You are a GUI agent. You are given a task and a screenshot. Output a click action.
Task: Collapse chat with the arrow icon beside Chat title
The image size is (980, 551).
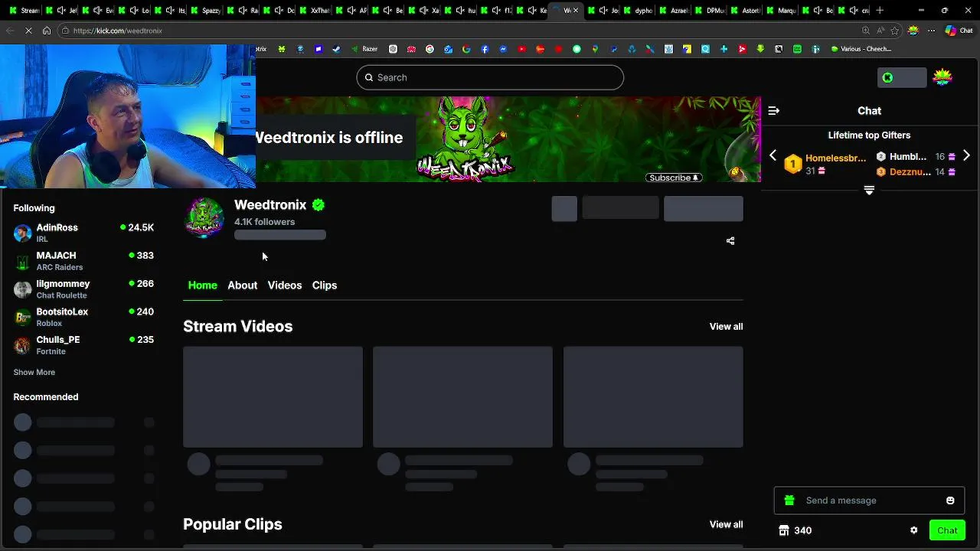click(x=774, y=111)
